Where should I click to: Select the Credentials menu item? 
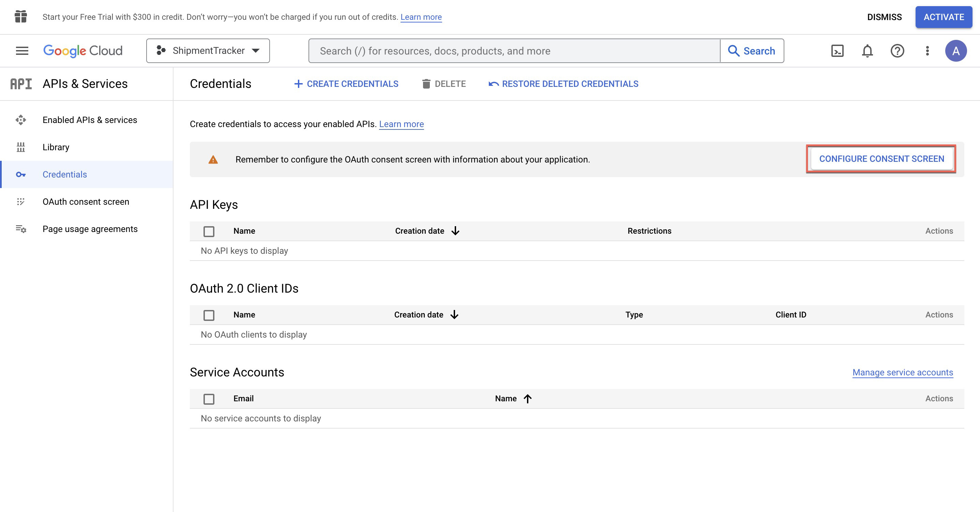pos(64,174)
